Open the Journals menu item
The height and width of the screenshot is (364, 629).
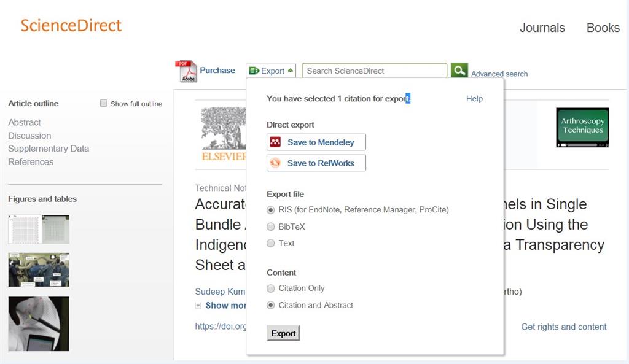542,28
